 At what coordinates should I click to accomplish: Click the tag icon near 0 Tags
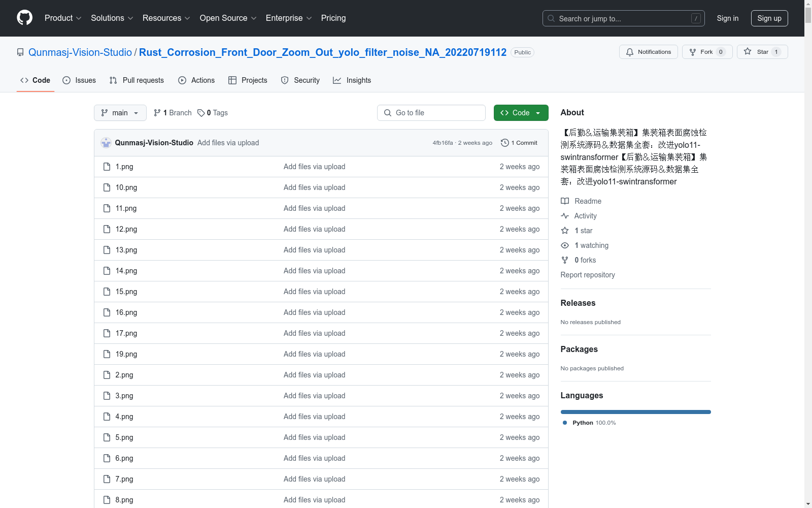click(x=201, y=112)
